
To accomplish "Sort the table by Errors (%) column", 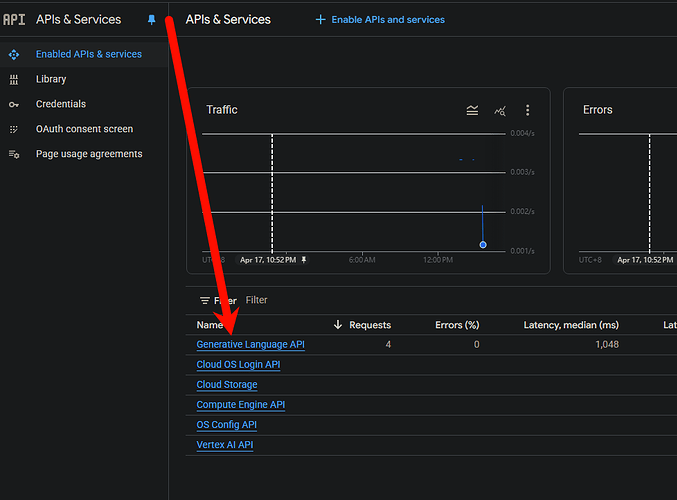I will point(457,325).
